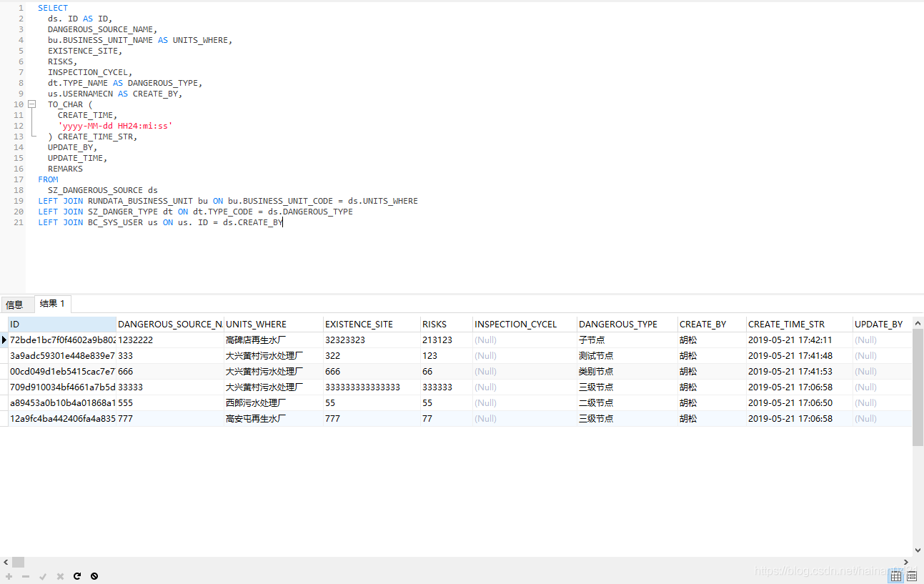Select the ID column header
The width and height of the screenshot is (924, 584).
coord(62,324)
